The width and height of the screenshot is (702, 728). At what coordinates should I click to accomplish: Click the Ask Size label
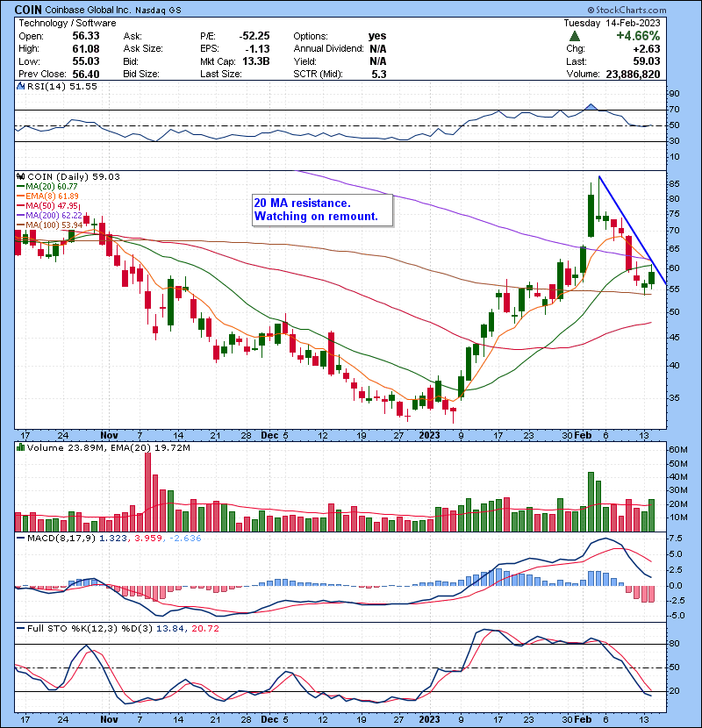pos(143,49)
